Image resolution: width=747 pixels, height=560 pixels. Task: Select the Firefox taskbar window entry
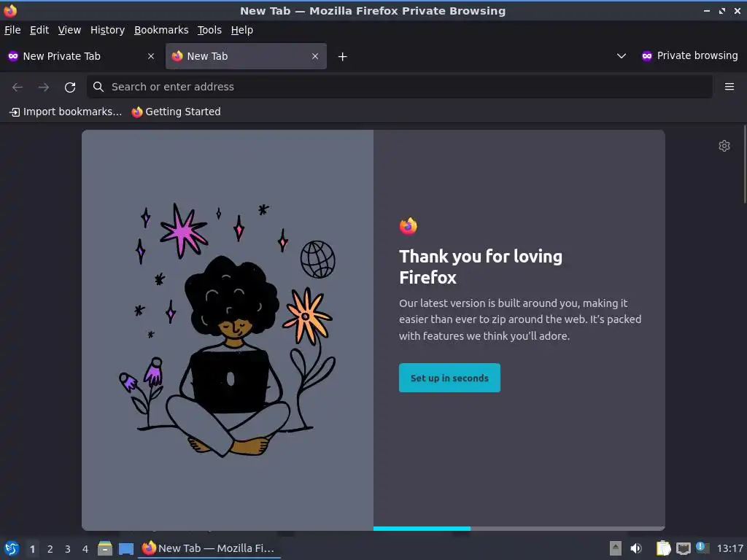209,548
